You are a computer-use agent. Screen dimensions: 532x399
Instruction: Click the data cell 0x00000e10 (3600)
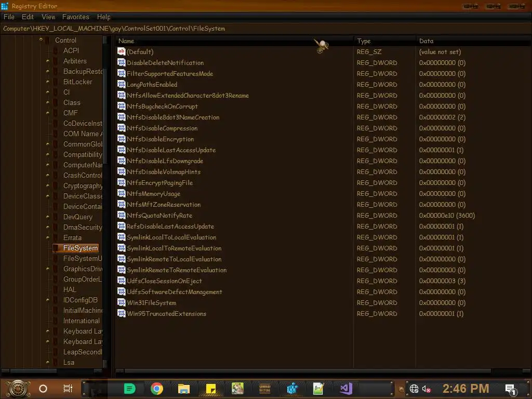[x=447, y=216]
